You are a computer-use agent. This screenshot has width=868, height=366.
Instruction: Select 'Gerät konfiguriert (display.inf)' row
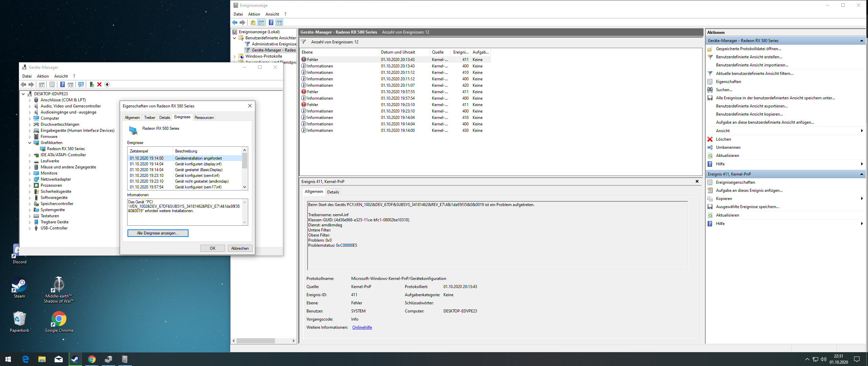point(185,164)
